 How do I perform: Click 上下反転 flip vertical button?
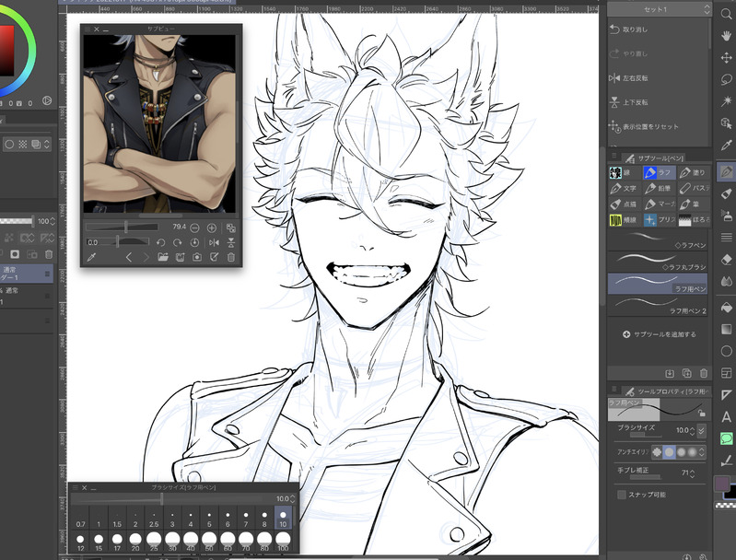click(x=628, y=102)
